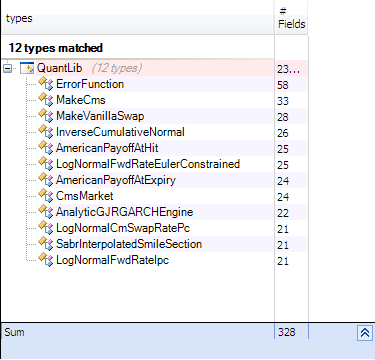Click the types column header
The height and width of the screenshot is (360, 375).
click(x=137, y=18)
